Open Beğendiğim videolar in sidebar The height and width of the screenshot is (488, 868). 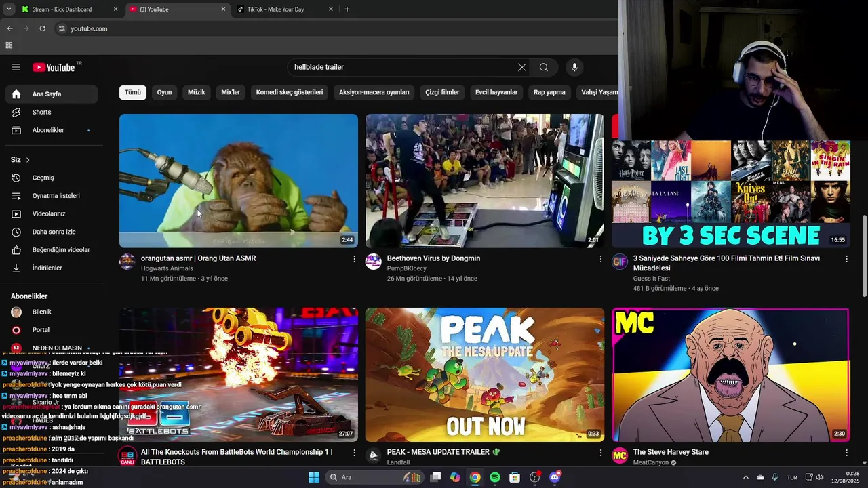(52, 250)
